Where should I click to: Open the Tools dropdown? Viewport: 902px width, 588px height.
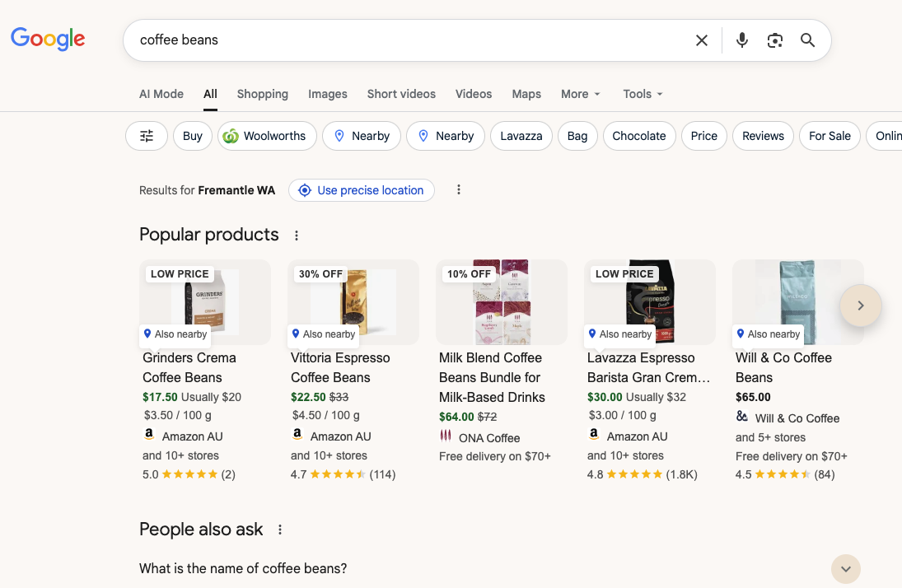tap(642, 94)
